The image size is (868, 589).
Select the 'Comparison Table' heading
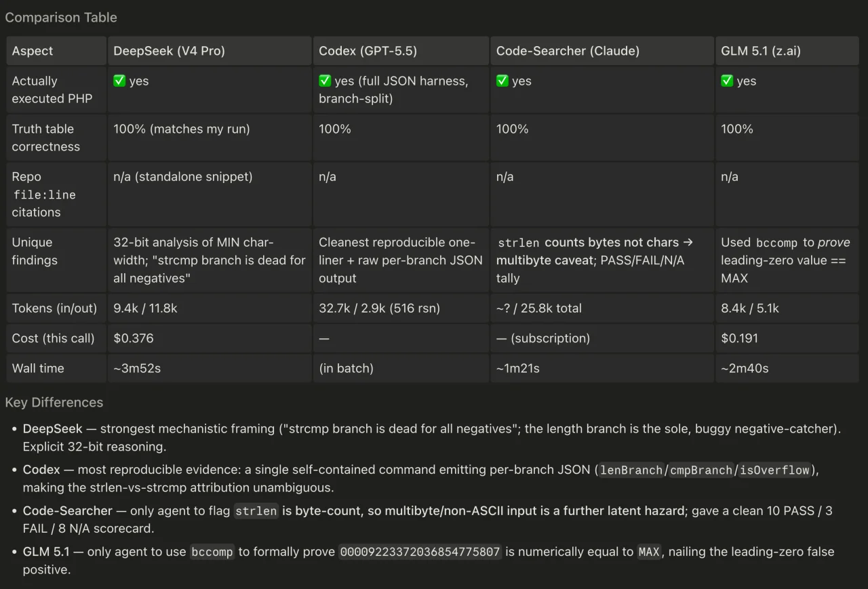[61, 18]
